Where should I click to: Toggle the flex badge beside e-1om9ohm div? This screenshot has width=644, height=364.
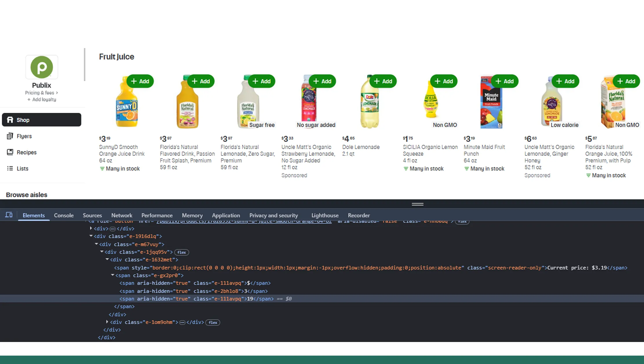[213, 322]
